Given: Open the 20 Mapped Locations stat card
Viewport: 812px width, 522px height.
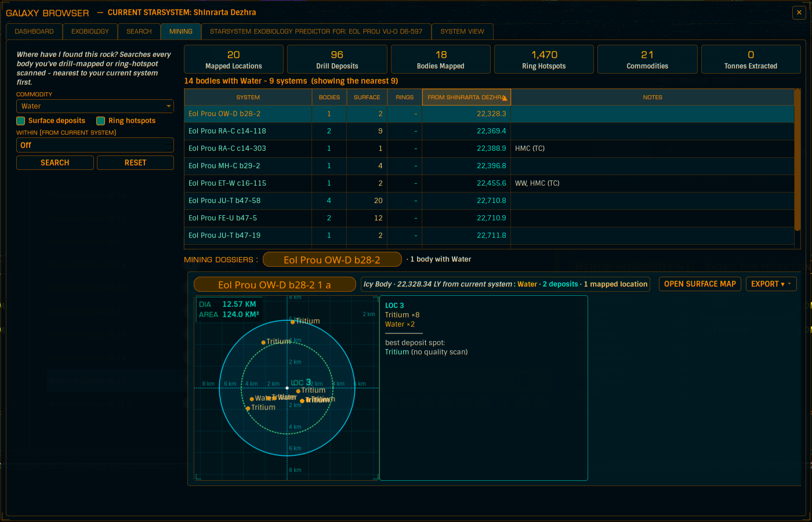Looking at the screenshot, I should click(234, 59).
